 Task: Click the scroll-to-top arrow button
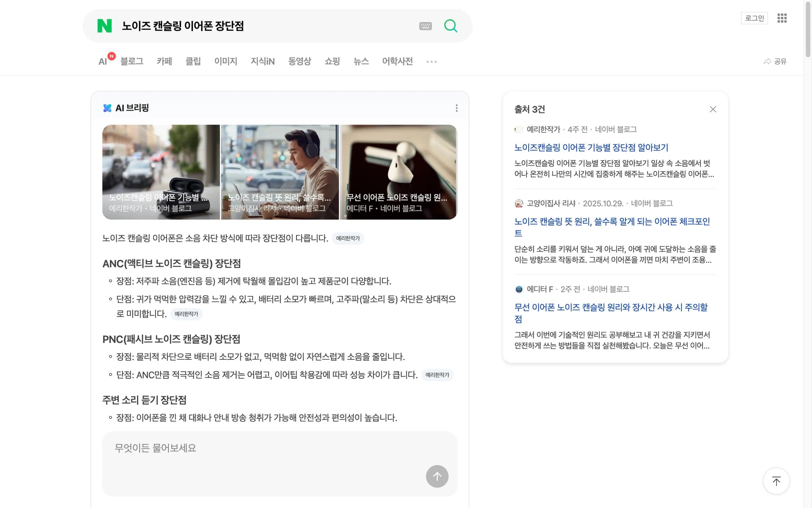776,481
